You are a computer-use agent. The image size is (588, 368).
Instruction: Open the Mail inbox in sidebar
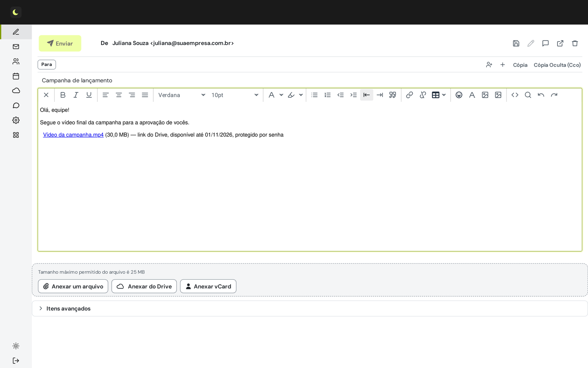pyautogui.click(x=16, y=47)
